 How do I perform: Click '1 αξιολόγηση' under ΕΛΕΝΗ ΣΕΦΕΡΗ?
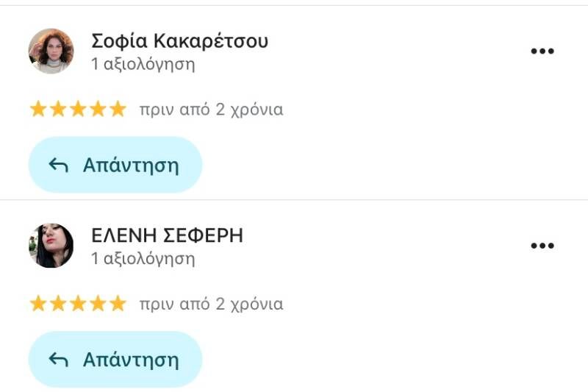pyautogui.click(x=143, y=259)
